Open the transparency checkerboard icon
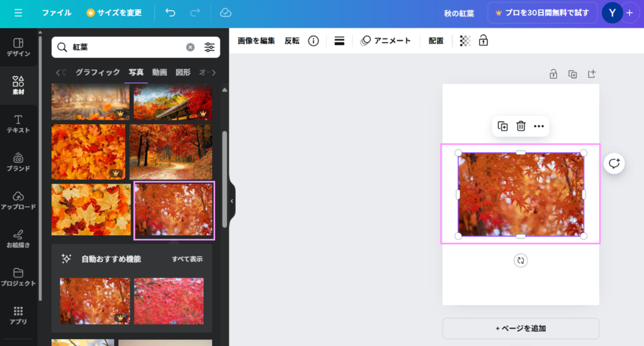 click(465, 41)
